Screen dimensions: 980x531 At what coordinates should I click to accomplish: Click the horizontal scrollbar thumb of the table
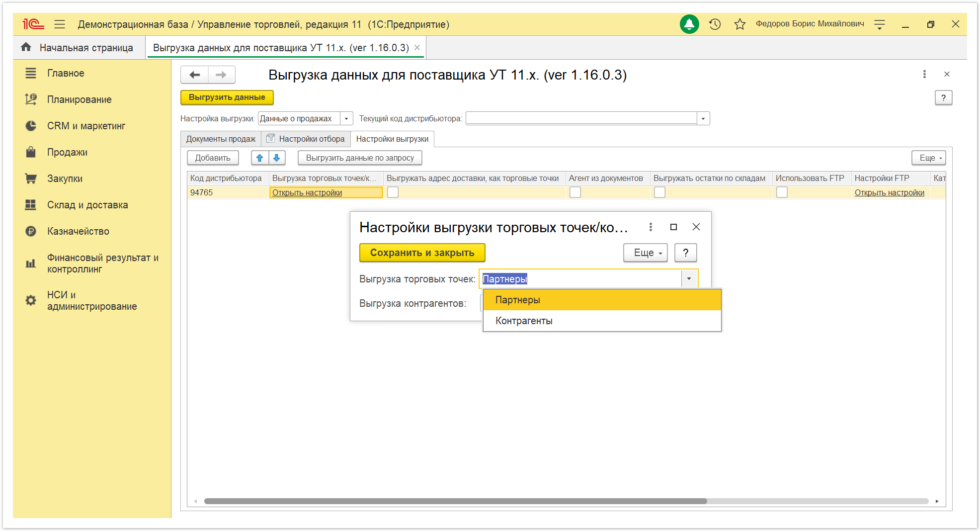tap(455, 501)
